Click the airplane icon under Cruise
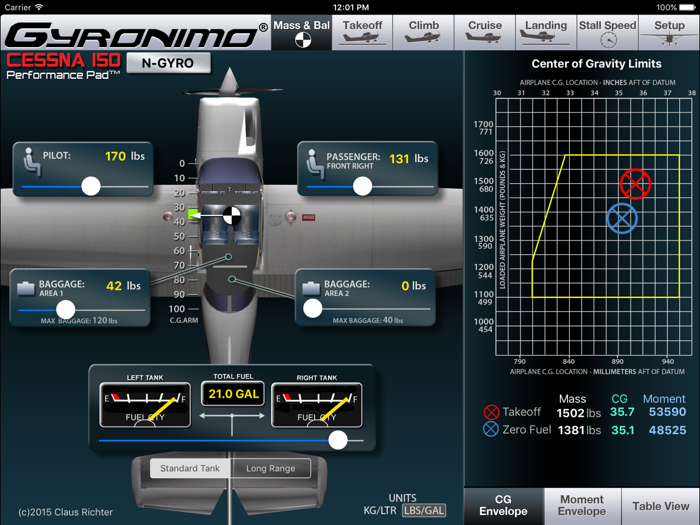This screenshot has width=700, height=525. pos(483,38)
